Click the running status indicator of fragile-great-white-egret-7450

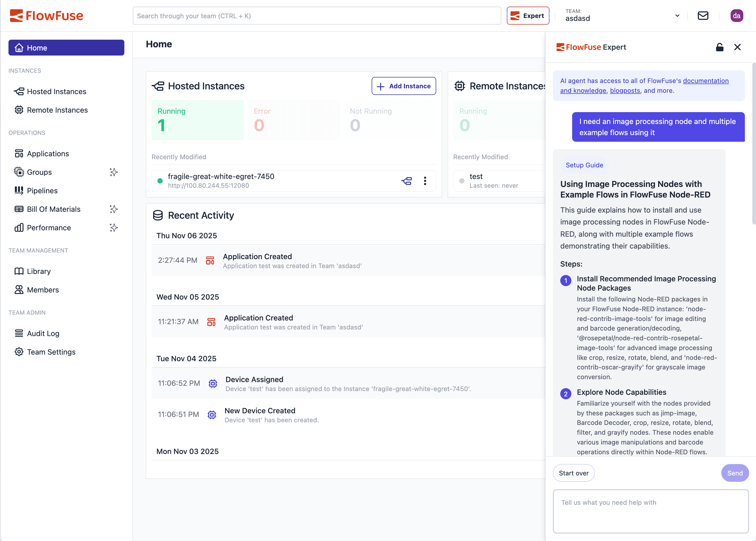(160, 181)
